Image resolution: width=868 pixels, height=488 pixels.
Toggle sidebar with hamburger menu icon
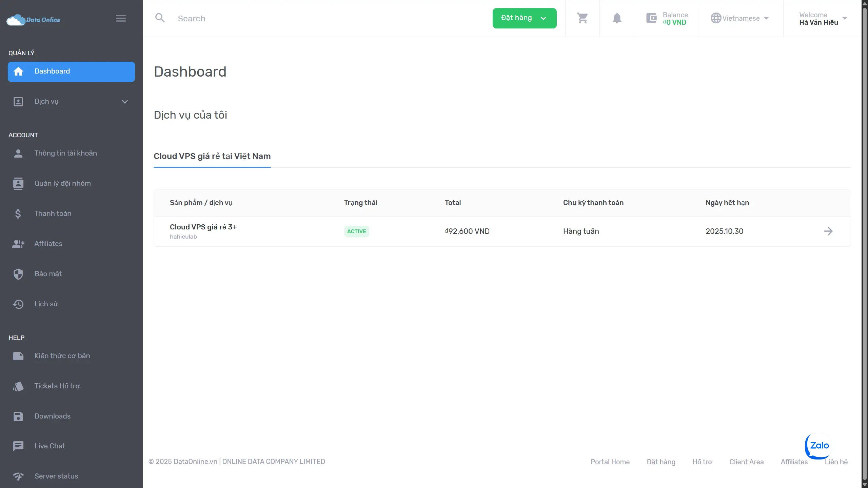[121, 18]
